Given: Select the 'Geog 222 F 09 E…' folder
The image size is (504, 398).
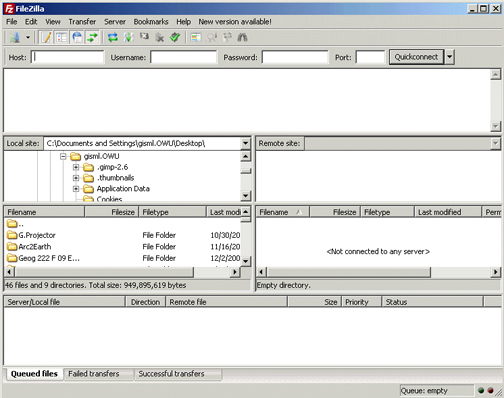Looking at the screenshot, I should tap(43, 258).
